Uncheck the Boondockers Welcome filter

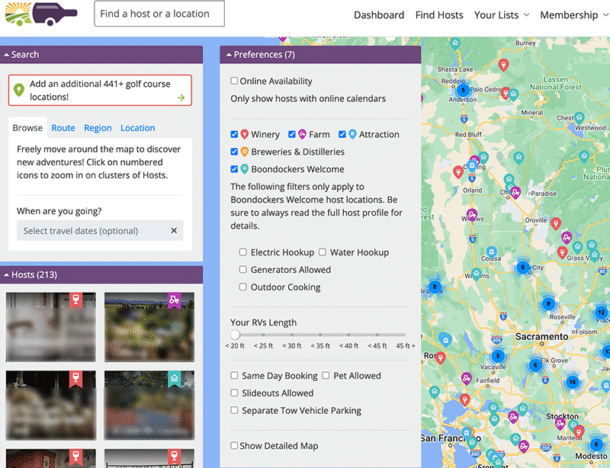click(x=235, y=169)
